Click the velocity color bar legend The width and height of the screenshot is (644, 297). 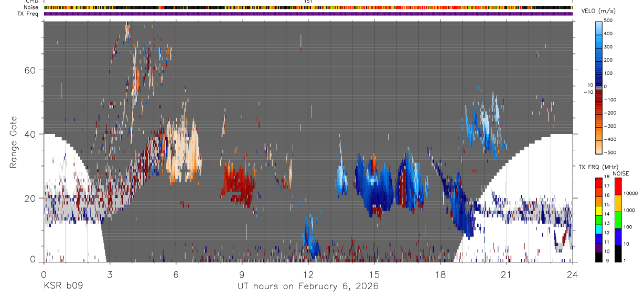pos(599,87)
